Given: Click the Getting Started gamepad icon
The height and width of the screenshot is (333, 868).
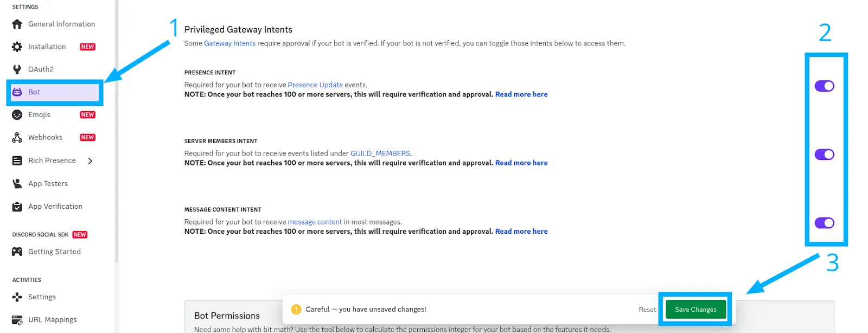Looking at the screenshot, I should 17,252.
